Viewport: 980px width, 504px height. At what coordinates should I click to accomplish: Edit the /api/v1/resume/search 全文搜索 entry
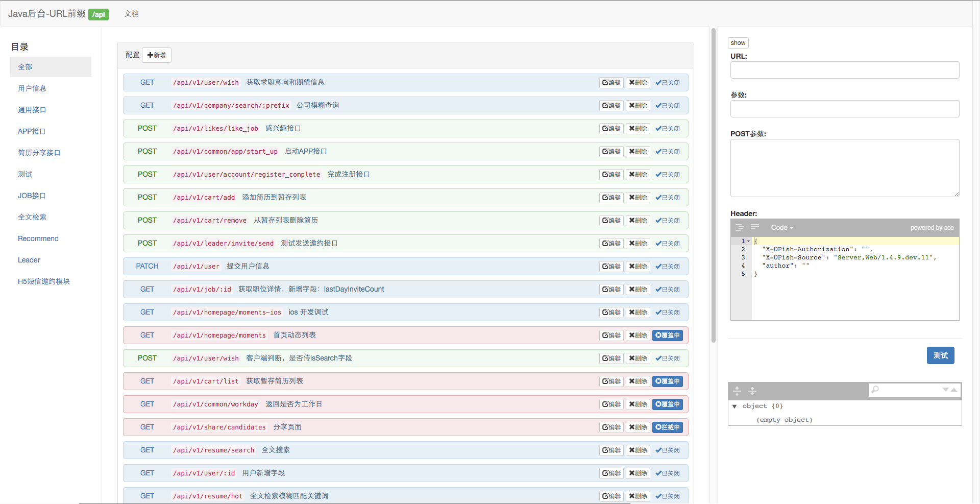[611, 450]
